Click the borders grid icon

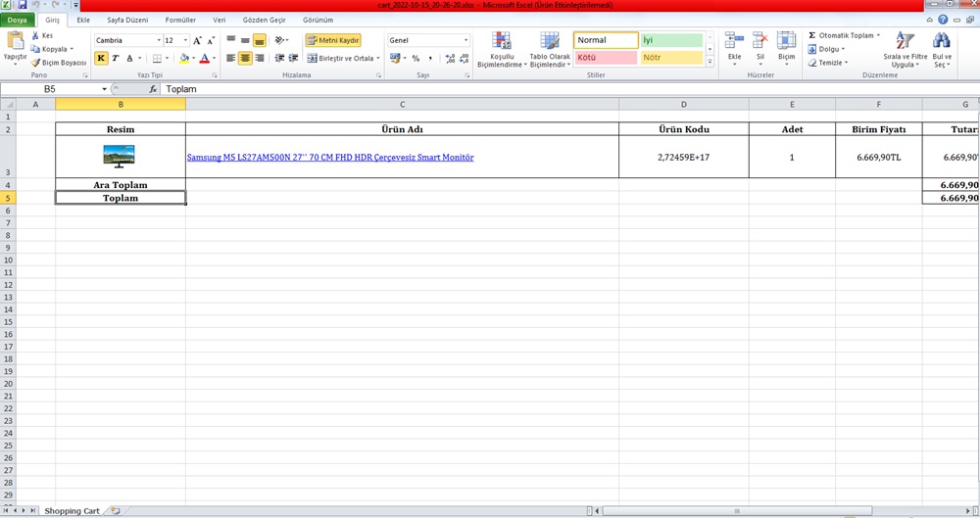[x=157, y=58]
